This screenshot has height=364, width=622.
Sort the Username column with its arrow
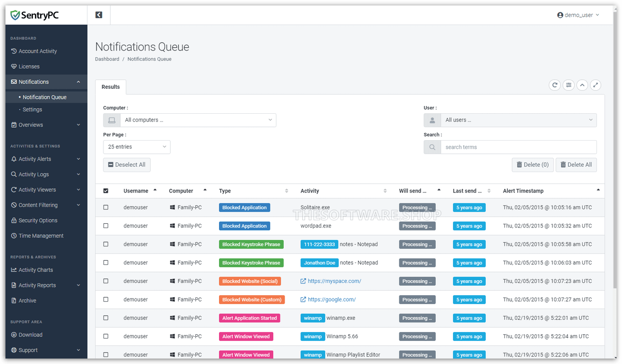(155, 190)
